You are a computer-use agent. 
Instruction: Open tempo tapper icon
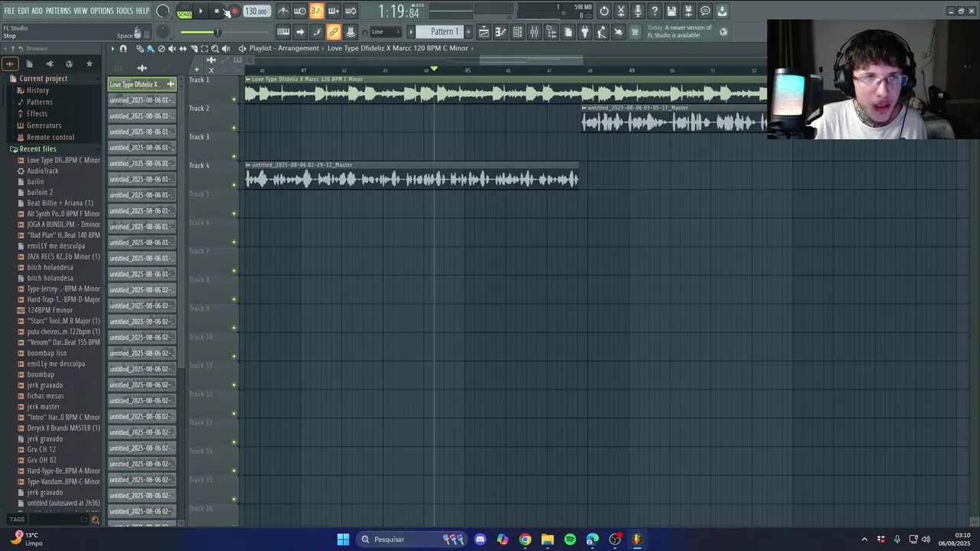[601, 31]
